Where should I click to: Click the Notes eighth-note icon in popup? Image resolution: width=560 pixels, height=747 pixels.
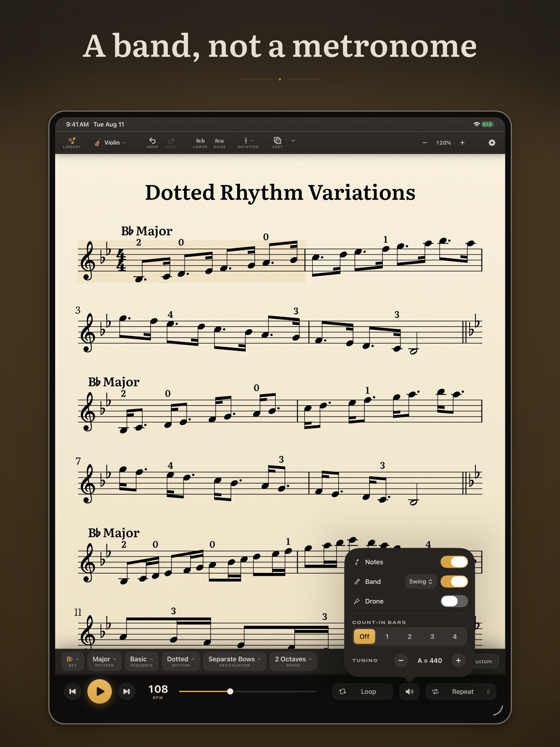[357, 562]
